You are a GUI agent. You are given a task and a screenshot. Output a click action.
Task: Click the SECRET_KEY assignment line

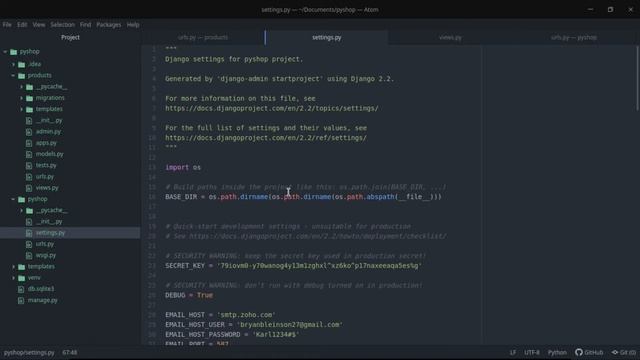293,266
